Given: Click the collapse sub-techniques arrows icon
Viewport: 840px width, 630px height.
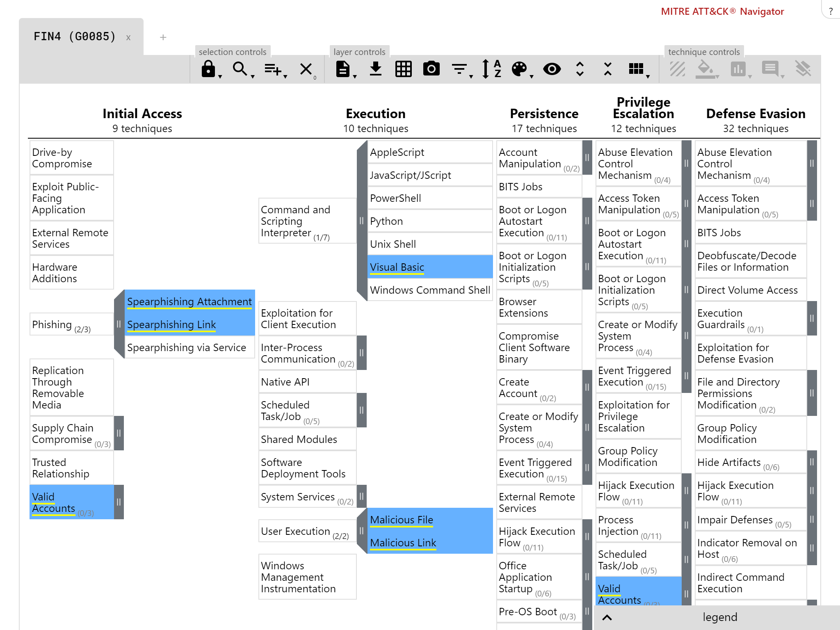Looking at the screenshot, I should tap(608, 69).
